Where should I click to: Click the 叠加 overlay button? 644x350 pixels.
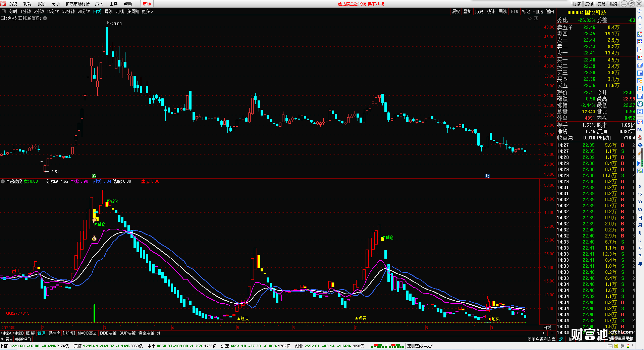pyautogui.click(x=468, y=11)
